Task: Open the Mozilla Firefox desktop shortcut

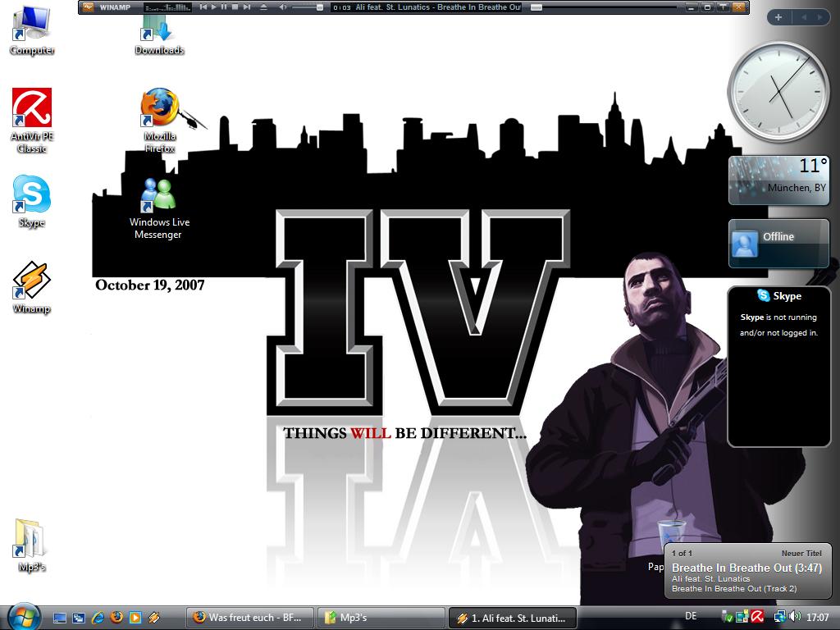Action: click(x=159, y=109)
